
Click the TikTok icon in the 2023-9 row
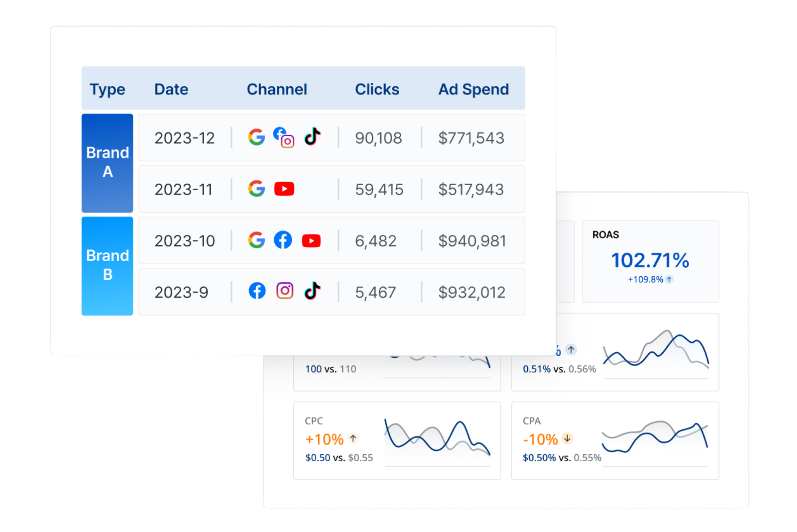click(x=312, y=291)
